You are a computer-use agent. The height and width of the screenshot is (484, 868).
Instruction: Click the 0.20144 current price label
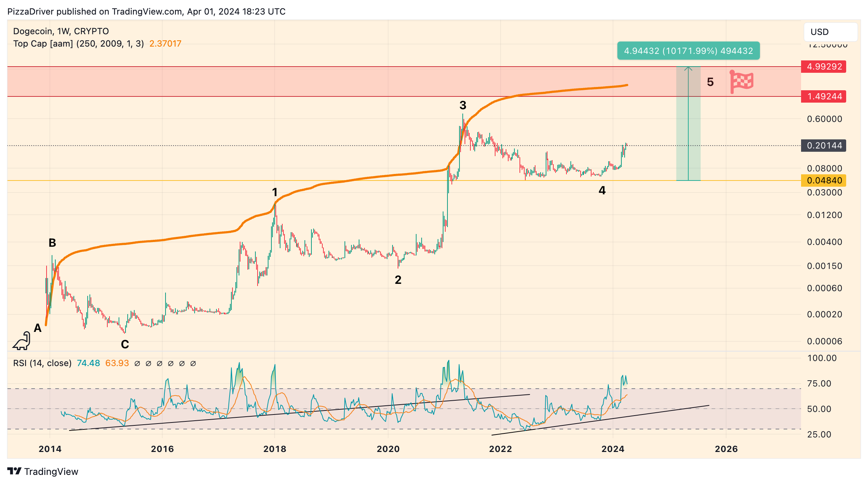click(824, 146)
